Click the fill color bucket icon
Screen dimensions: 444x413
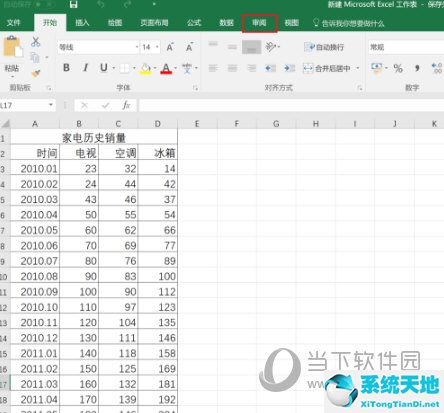click(x=146, y=68)
